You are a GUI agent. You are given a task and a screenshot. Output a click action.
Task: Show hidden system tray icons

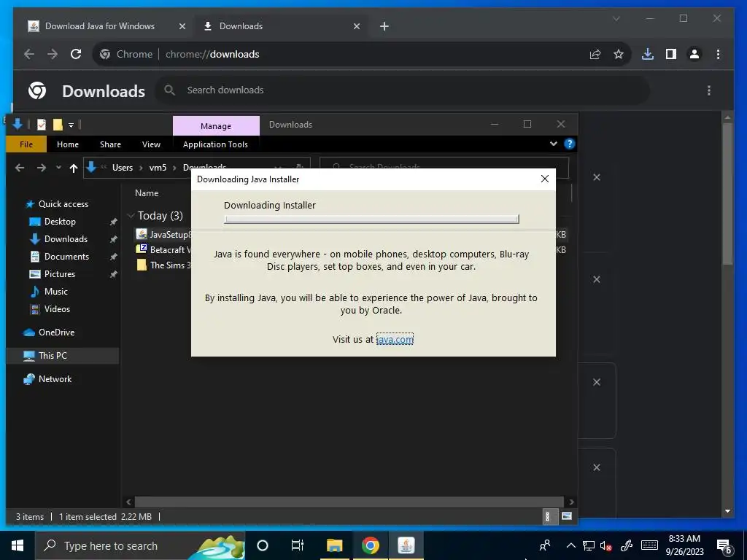coord(571,545)
